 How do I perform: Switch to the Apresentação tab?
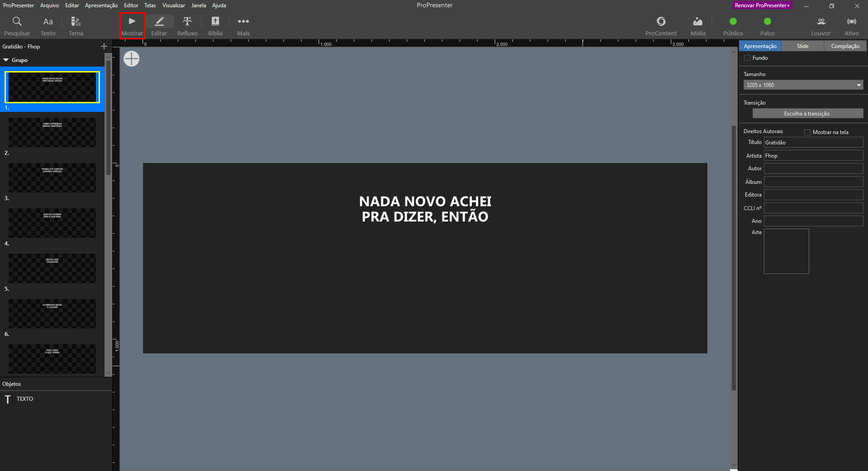click(760, 46)
